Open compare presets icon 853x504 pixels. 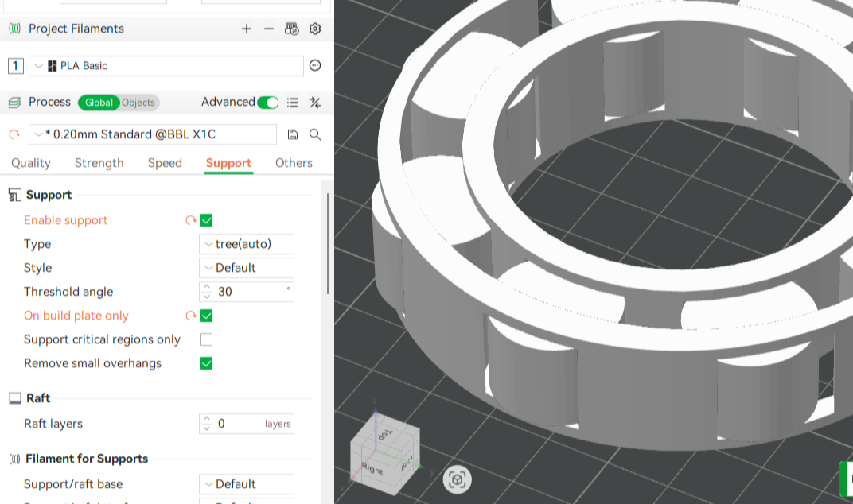(x=315, y=103)
